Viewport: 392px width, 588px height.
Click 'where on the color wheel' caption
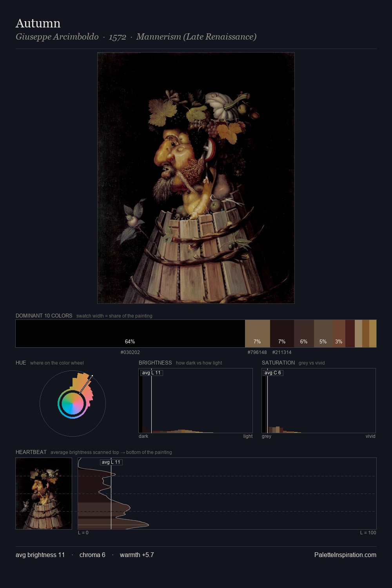pos(57,363)
